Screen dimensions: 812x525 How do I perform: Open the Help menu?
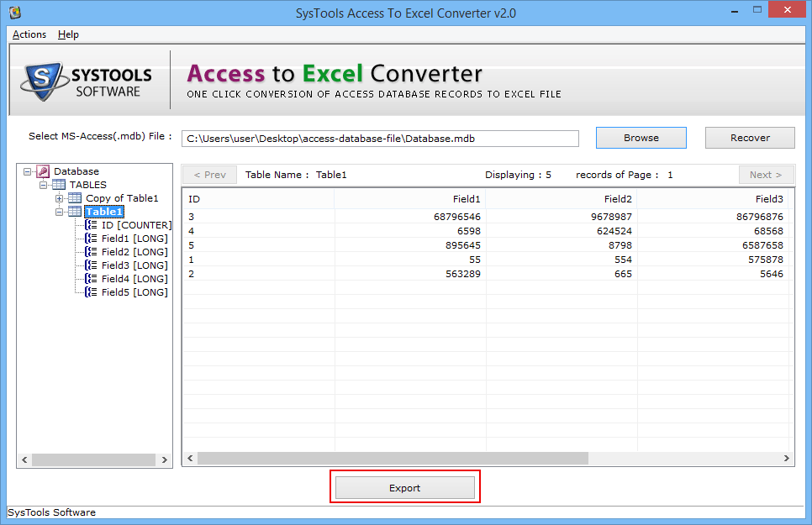pyautogui.click(x=68, y=34)
